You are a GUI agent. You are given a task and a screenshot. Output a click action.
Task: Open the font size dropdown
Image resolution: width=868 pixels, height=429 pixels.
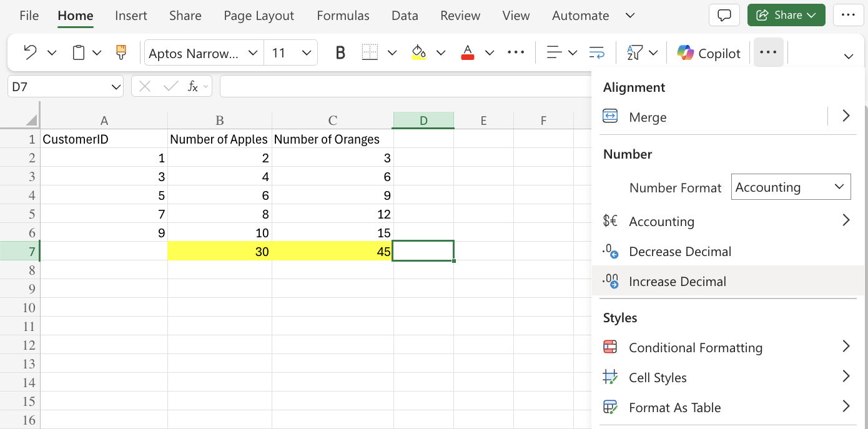pyautogui.click(x=305, y=52)
